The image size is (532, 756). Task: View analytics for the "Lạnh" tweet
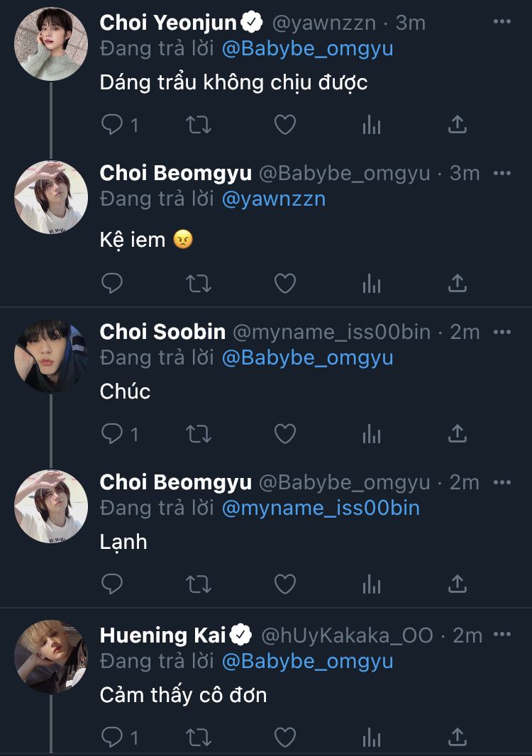(x=372, y=584)
